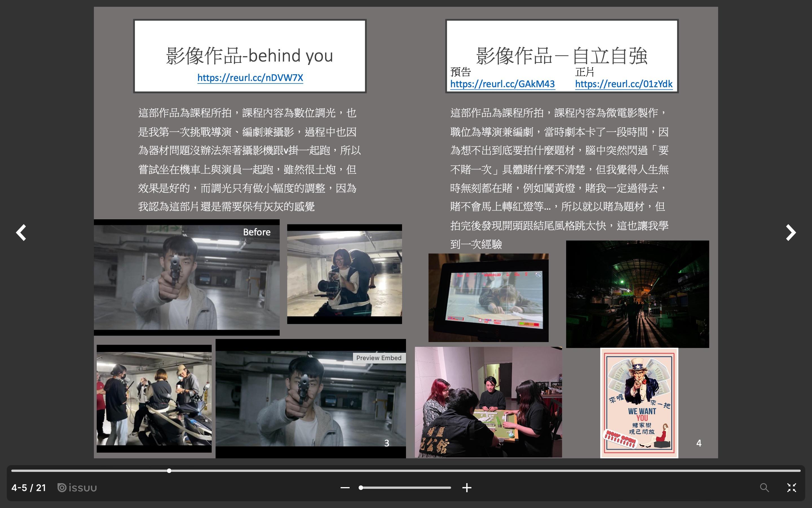Viewport: 812px width, 508px height.
Task: Select the Before gun-pointing still image
Action: (x=187, y=277)
